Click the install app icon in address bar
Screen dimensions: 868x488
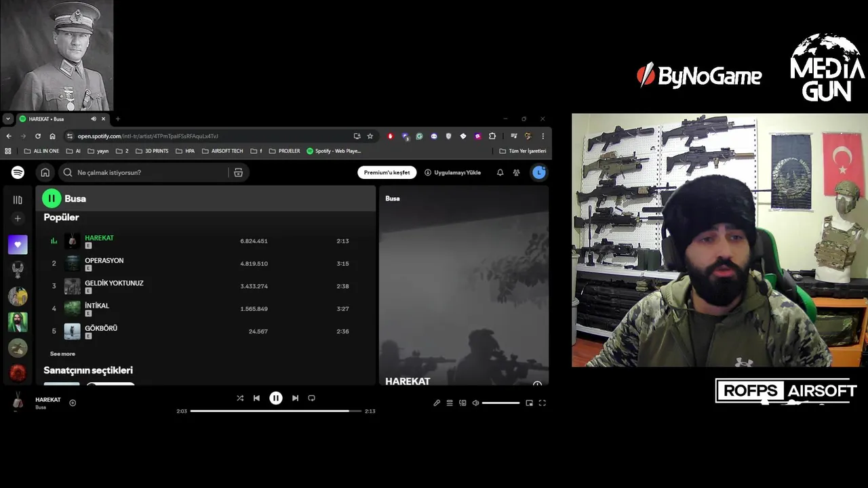[x=357, y=136]
